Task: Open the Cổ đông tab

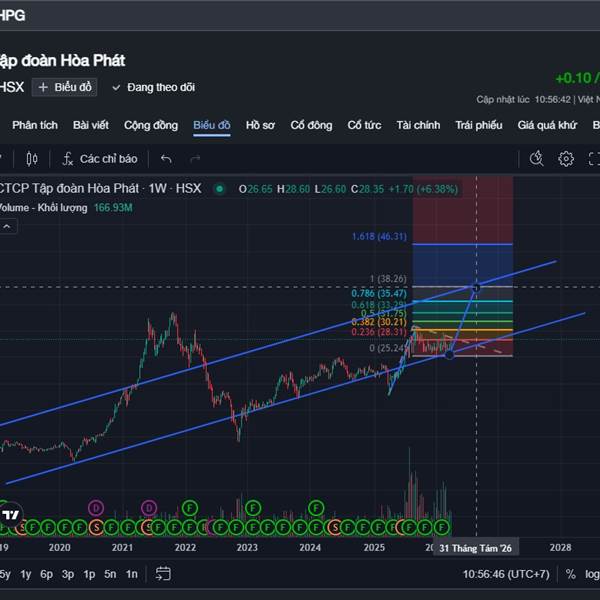Action: (x=311, y=125)
